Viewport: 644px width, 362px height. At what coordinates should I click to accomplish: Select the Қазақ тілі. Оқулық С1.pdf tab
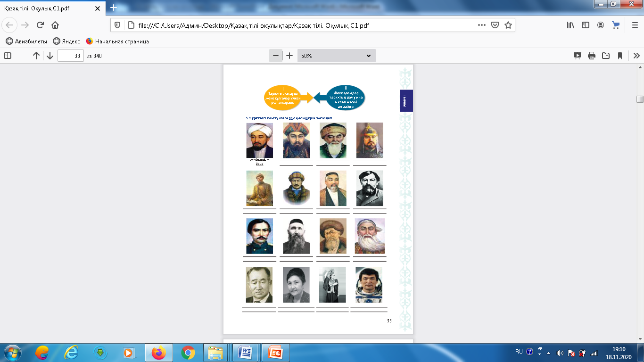[x=52, y=8]
